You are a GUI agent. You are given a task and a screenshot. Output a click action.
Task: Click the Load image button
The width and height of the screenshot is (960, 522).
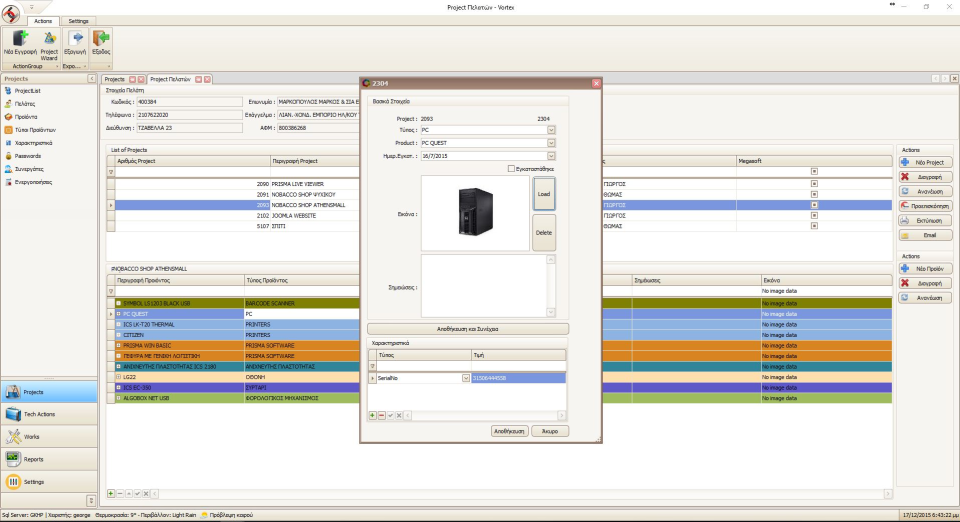click(544, 194)
